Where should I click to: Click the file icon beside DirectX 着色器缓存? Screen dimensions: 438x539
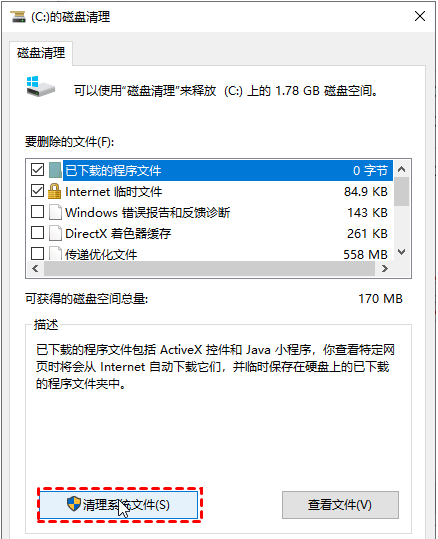(x=55, y=233)
